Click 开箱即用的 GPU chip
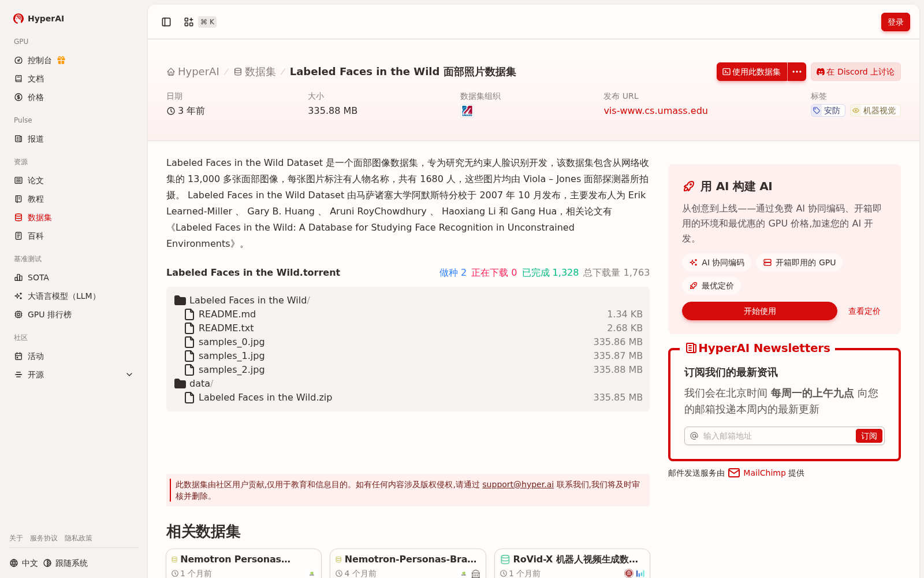 pyautogui.click(x=799, y=262)
